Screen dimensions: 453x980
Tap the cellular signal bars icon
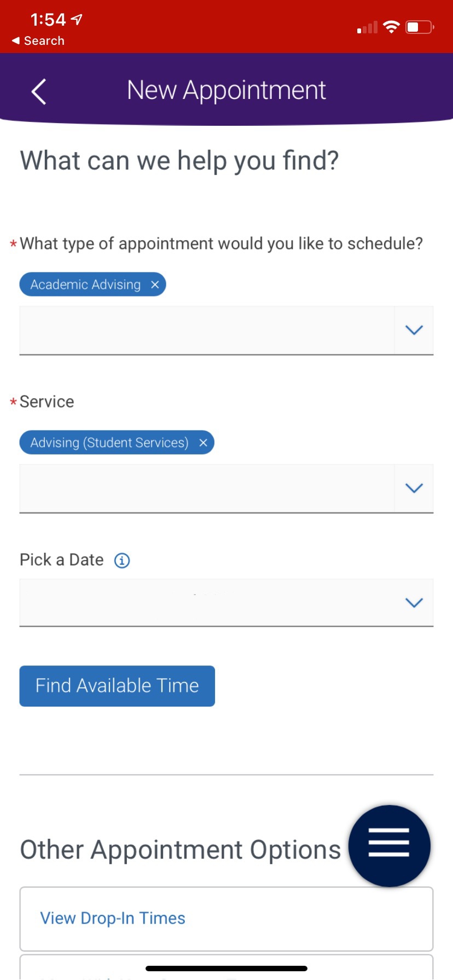point(365,27)
